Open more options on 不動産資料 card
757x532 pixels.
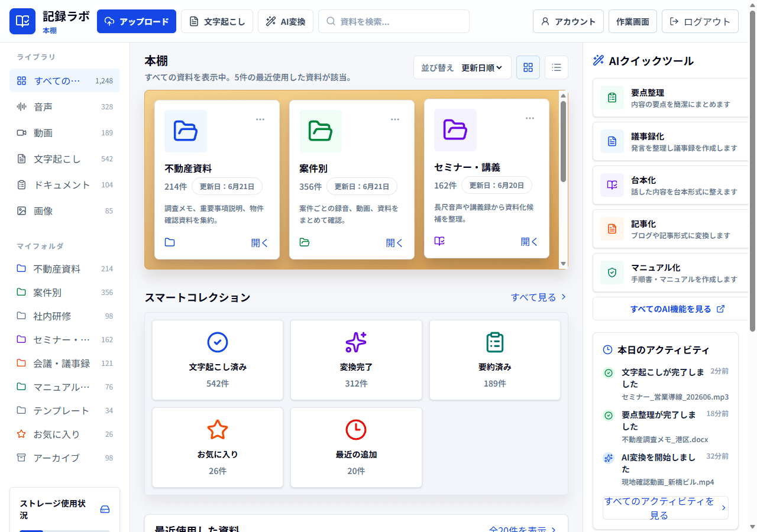260,119
